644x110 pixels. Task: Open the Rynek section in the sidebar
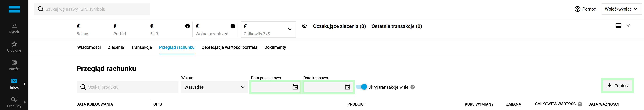(14, 28)
